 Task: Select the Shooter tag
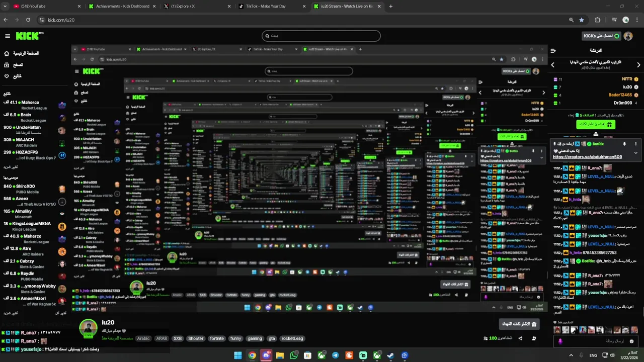196,338
